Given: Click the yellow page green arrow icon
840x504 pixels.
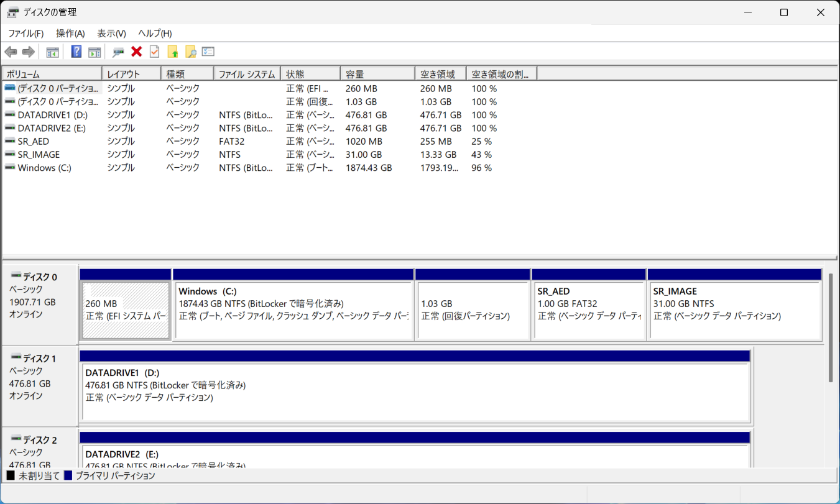Looking at the screenshot, I should pyautogui.click(x=172, y=52).
